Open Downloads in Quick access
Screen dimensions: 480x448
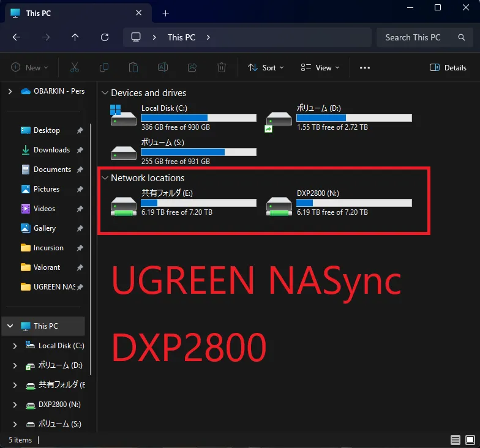(47, 150)
